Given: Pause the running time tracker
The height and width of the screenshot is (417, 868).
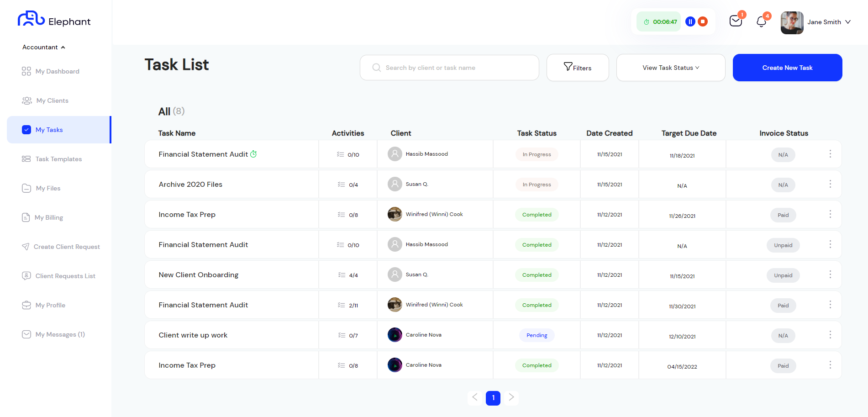Looking at the screenshot, I should pyautogui.click(x=690, y=21).
